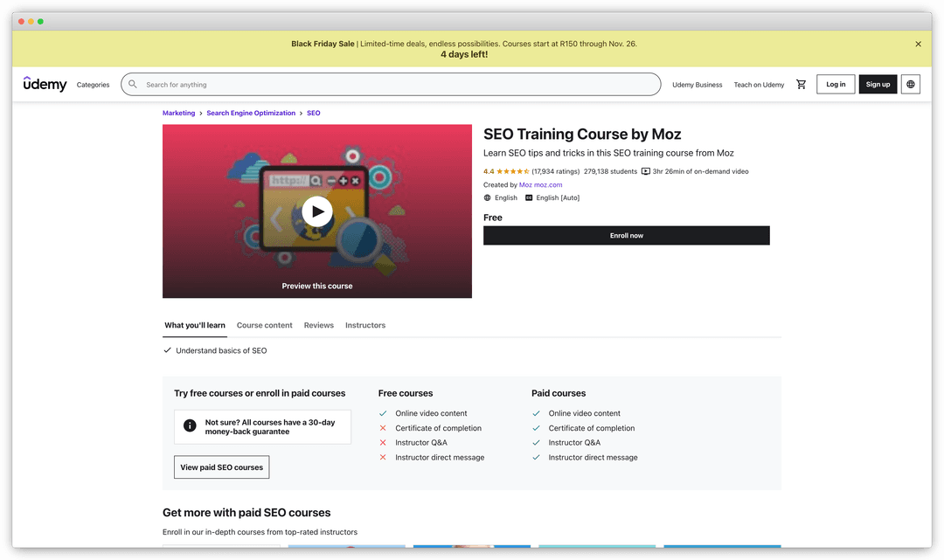
Task: Close the Black Friday Sale banner
Action: point(918,44)
